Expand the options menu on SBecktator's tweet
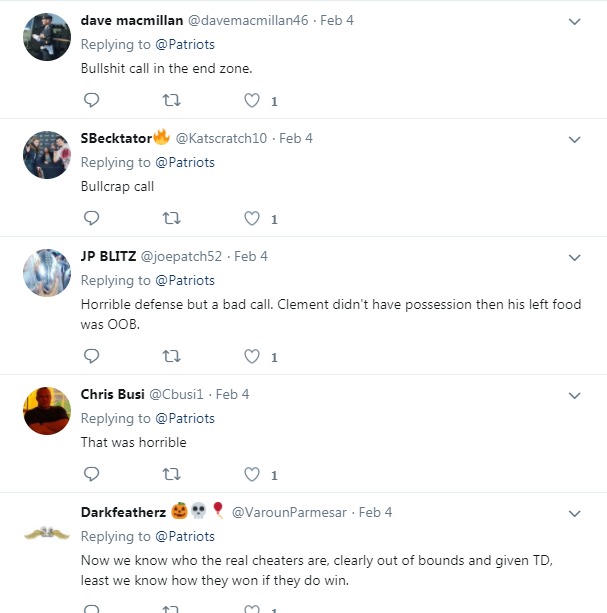607x613 pixels. pos(575,139)
